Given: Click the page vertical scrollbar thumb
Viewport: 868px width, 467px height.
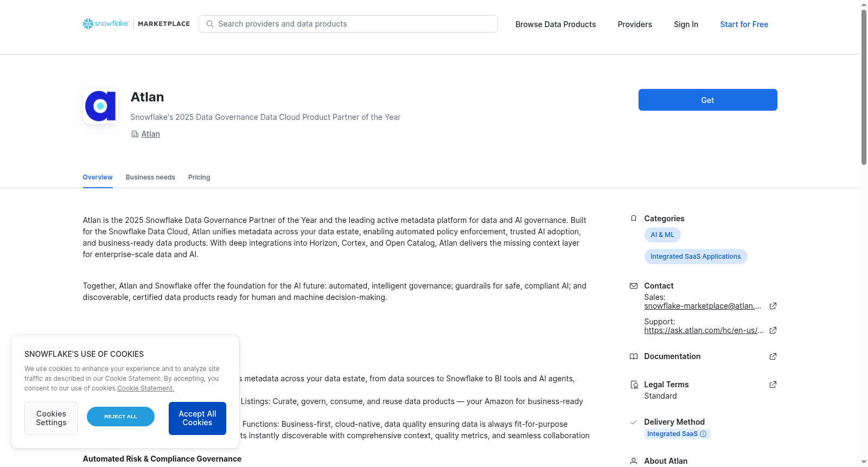Looking at the screenshot, I should pyautogui.click(x=864, y=87).
